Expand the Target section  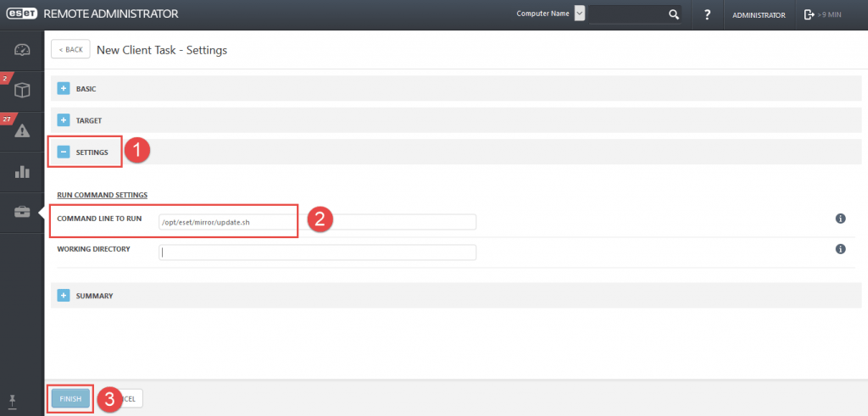tap(64, 120)
